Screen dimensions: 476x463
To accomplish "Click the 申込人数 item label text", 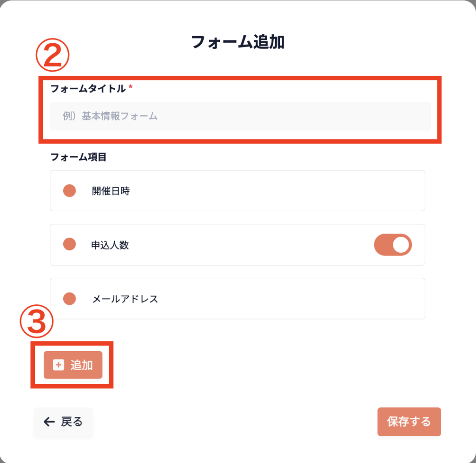I will coord(110,245).
